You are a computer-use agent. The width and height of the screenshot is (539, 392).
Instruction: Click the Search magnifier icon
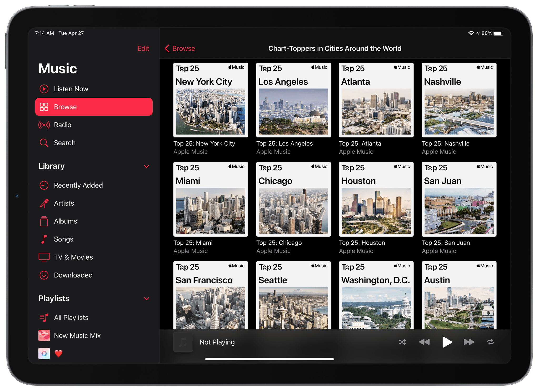click(x=44, y=143)
